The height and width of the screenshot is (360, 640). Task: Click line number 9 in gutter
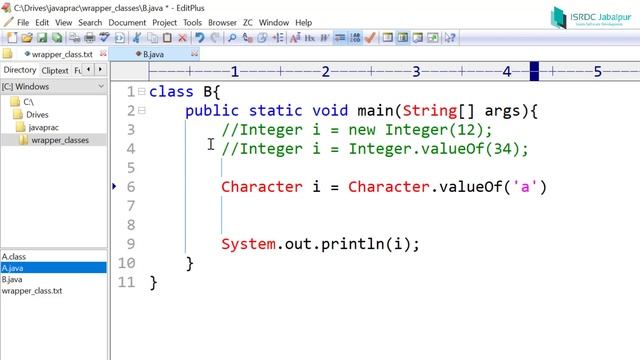131,244
